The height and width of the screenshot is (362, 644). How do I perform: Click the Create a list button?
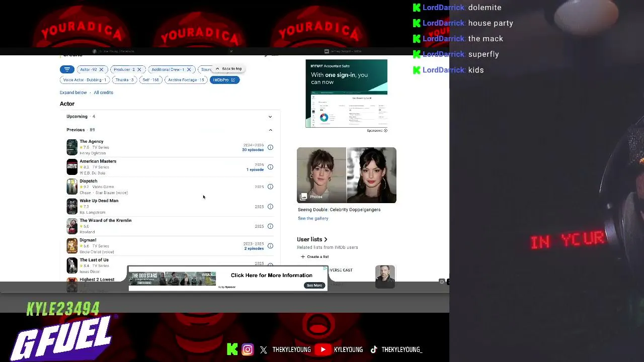314,257
